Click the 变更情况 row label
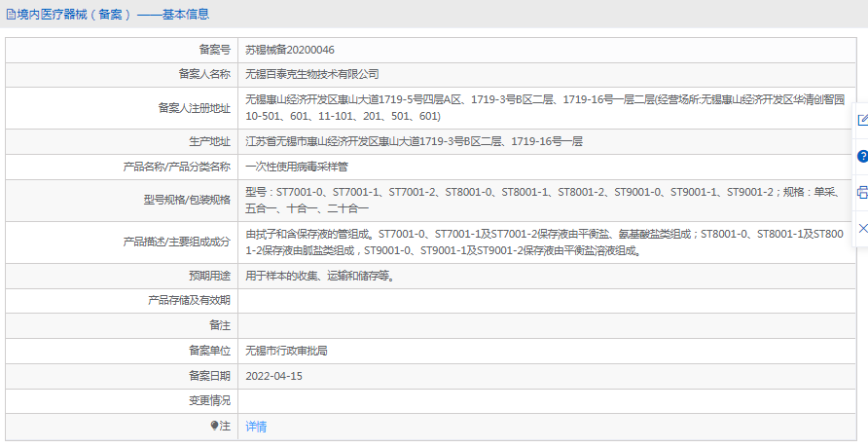The image size is (868, 448). (x=210, y=400)
